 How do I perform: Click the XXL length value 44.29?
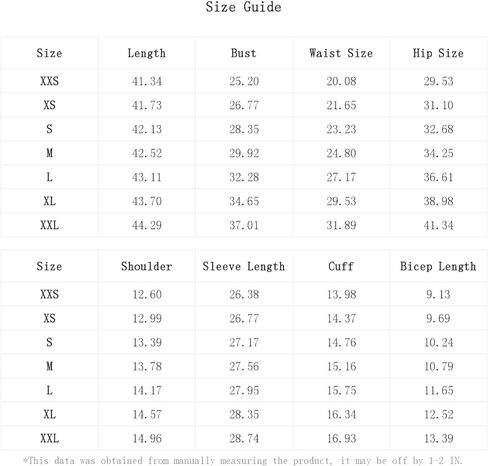[147, 225]
